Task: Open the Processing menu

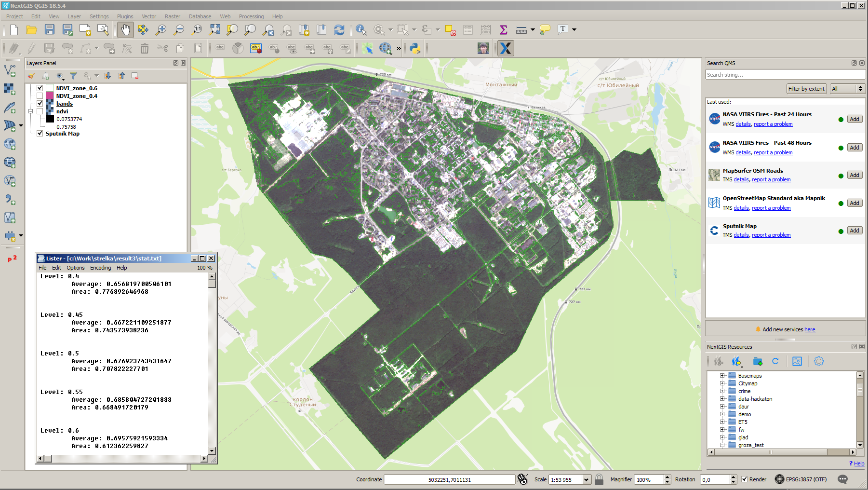Action: 251,16
